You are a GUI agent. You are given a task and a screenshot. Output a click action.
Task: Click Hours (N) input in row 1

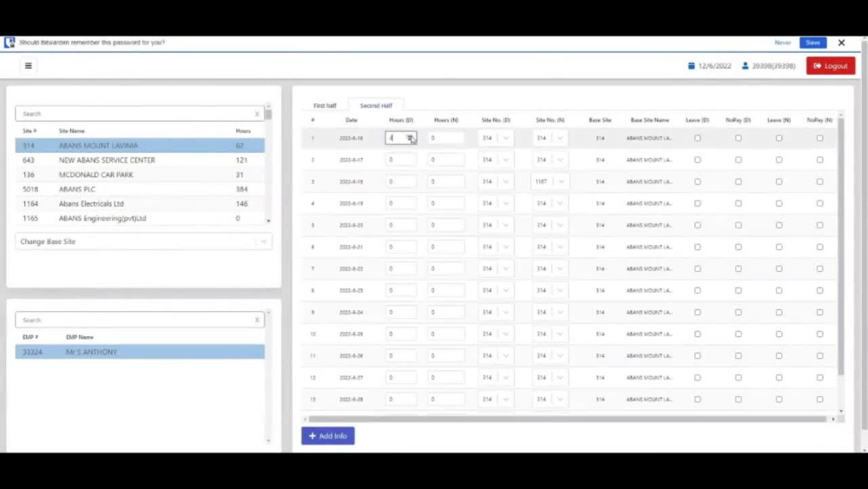tap(445, 138)
